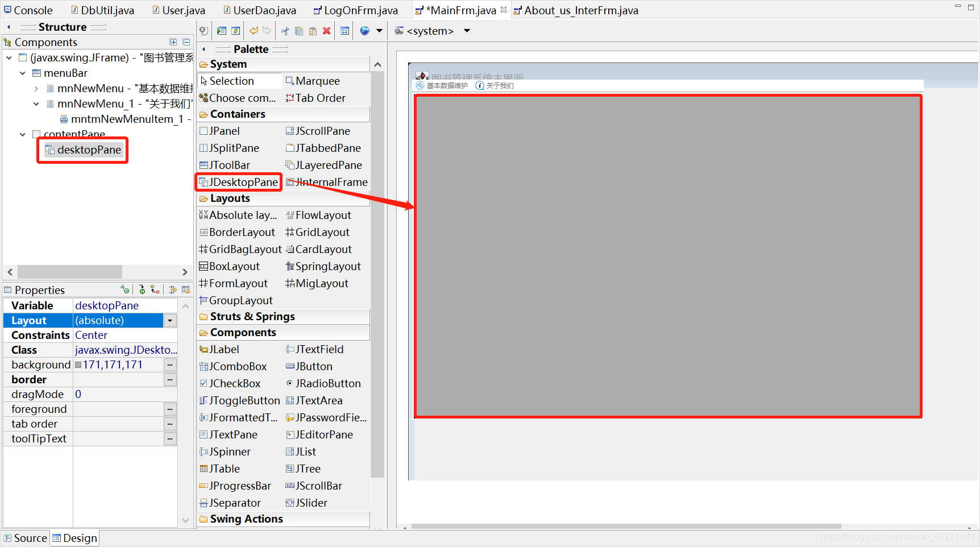Pick the JButton component from the Palette

(313, 366)
